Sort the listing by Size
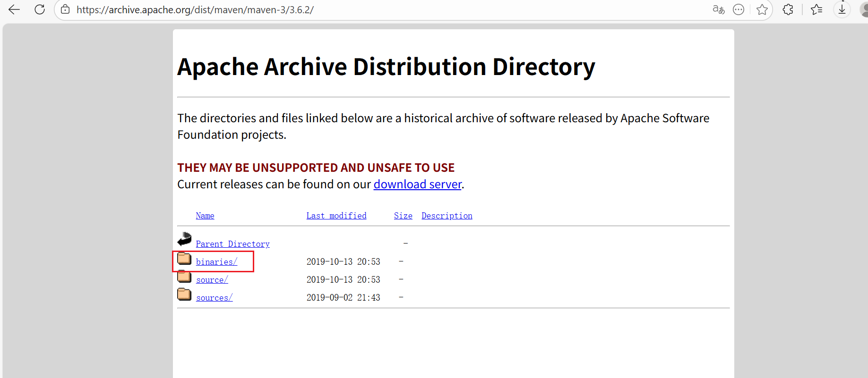The width and height of the screenshot is (868, 378). (403, 216)
